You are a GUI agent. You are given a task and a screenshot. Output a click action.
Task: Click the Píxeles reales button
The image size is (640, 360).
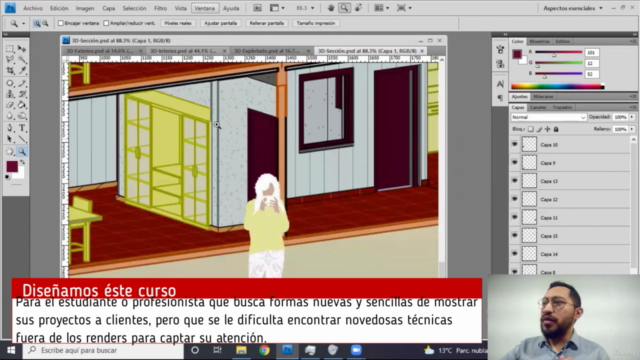point(178,23)
